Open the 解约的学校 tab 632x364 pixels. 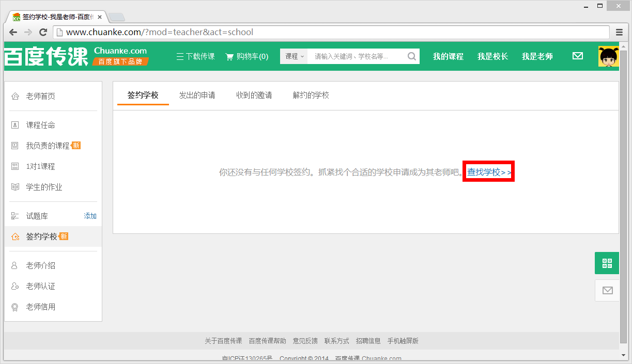tap(311, 95)
